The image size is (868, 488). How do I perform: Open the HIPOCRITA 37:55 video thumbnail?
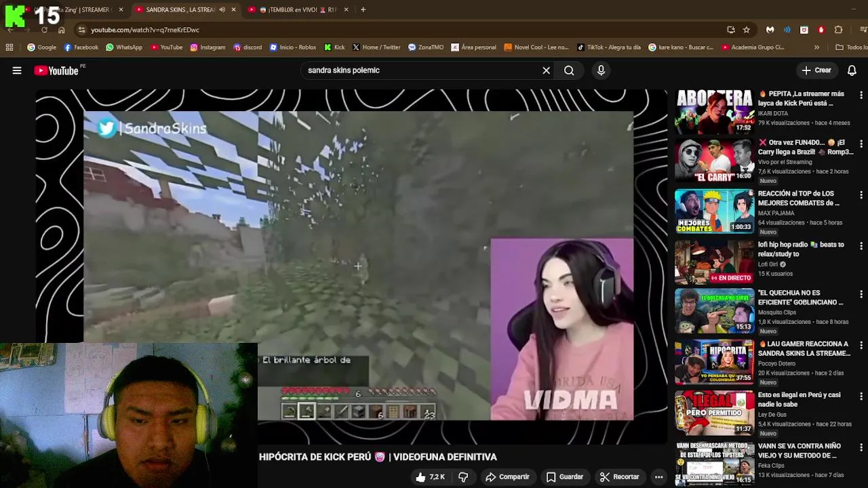point(714,362)
